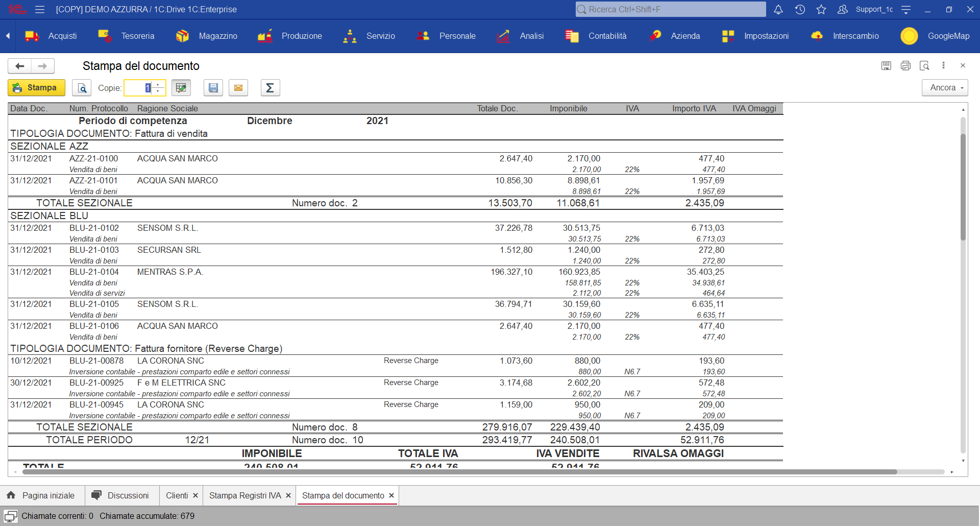This screenshot has height=526, width=980.
Task: Select the TOTALE PERIODO label
Action: (89, 440)
